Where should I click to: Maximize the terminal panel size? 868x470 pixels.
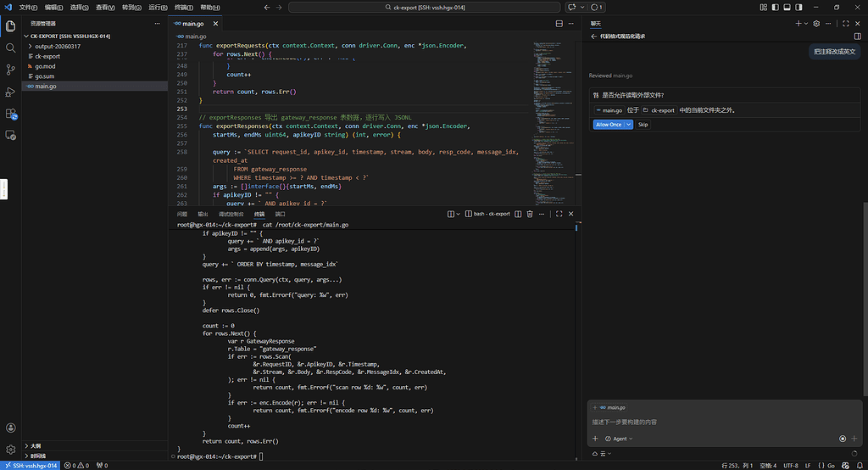coord(559,214)
